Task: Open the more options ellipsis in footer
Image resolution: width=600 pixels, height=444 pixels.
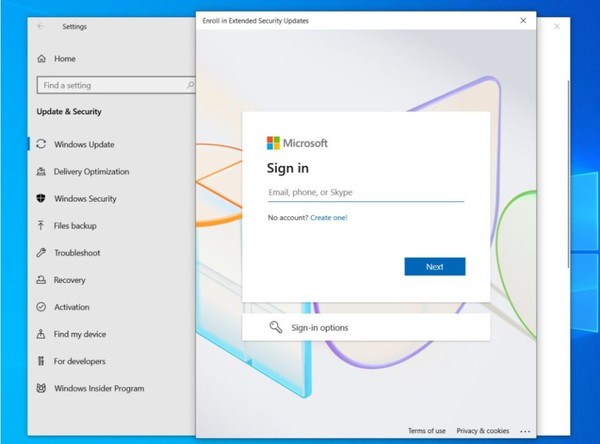Action: click(525, 431)
